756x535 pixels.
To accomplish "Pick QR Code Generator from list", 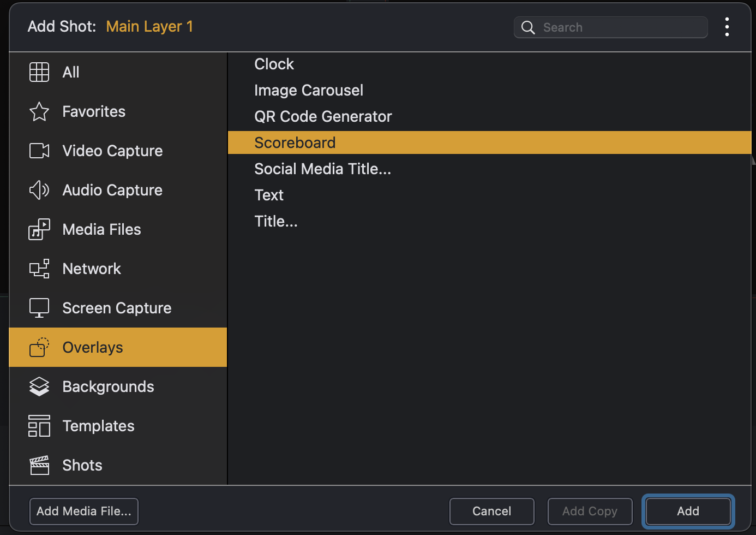I will pyautogui.click(x=323, y=117).
